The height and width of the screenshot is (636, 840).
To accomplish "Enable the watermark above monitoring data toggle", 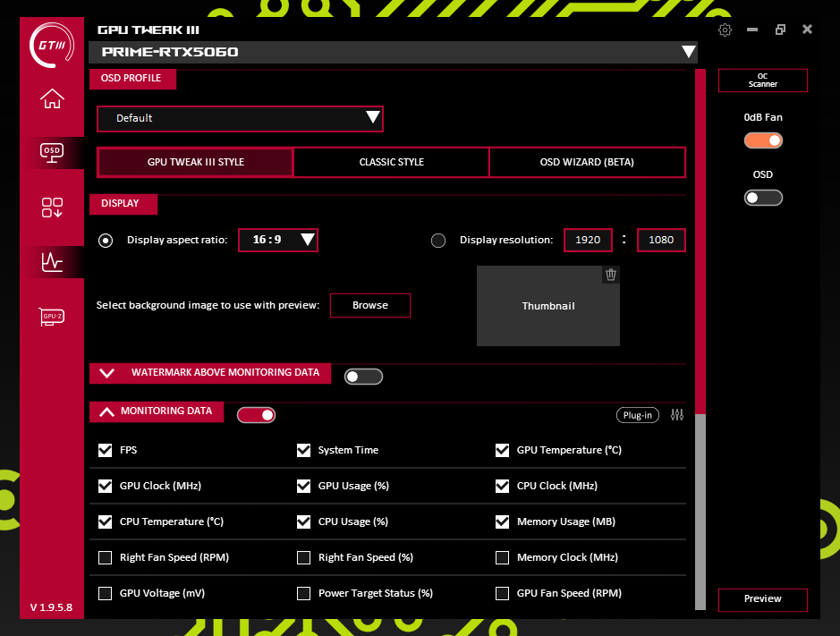I will pyautogui.click(x=363, y=377).
